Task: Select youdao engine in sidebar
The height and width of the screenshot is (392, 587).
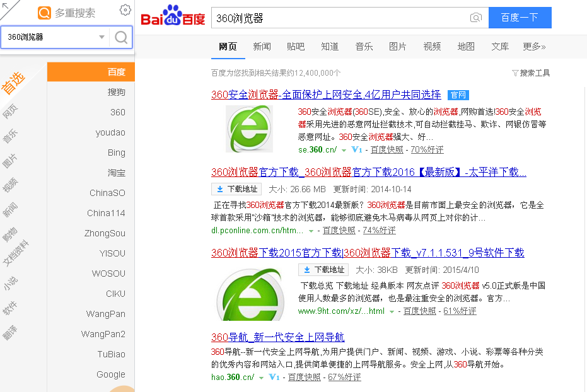Action: 91,132
